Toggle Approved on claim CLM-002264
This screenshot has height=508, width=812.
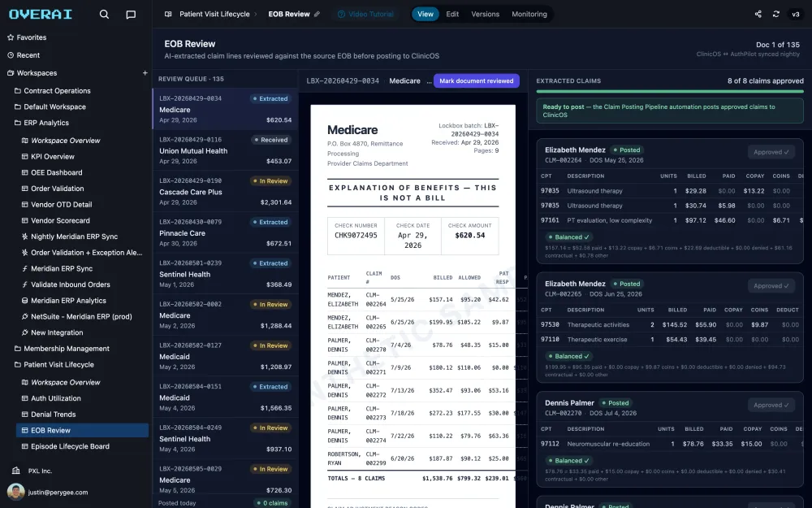pyautogui.click(x=771, y=152)
